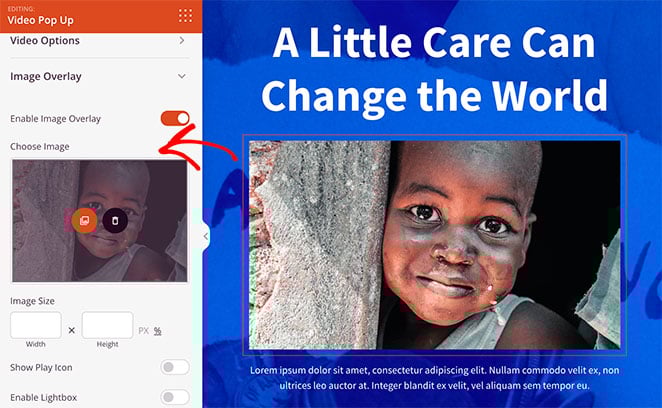This screenshot has width=662, height=408.
Task: Enable the Lightbox toggle switch
Action: (x=175, y=397)
